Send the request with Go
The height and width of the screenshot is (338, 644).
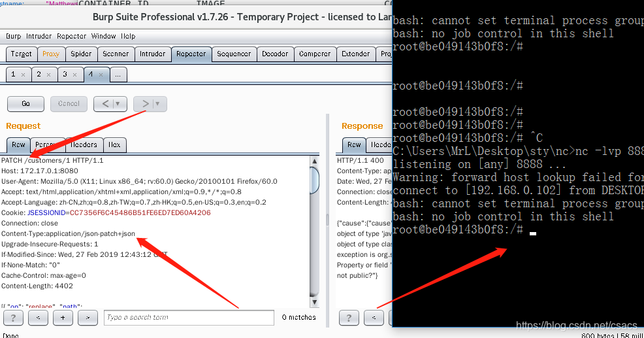25,103
